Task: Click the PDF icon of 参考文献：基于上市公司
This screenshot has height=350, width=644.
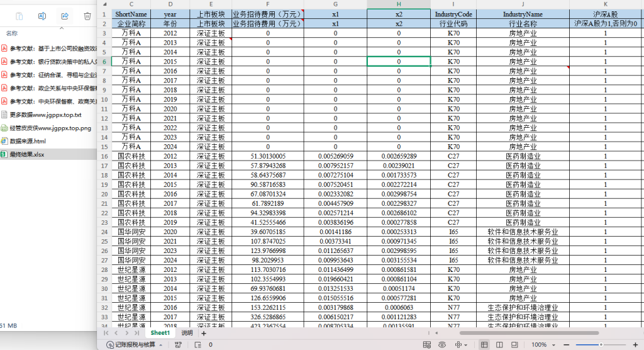Action: [4, 48]
